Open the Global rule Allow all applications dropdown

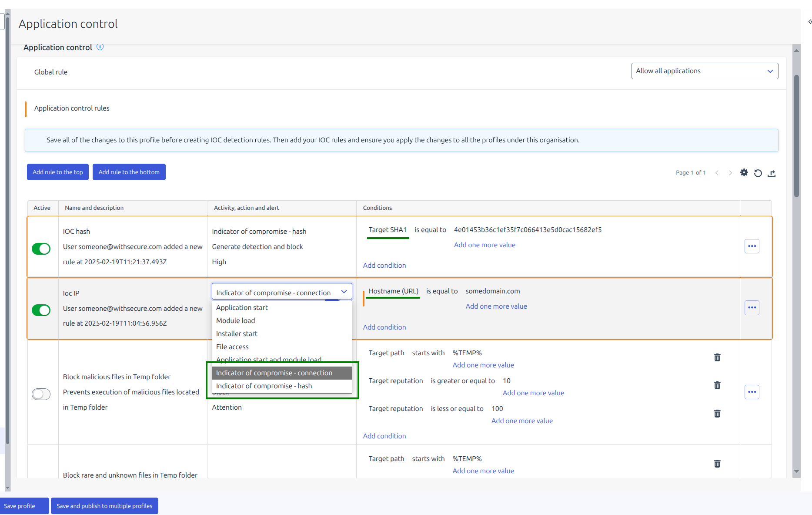click(705, 71)
